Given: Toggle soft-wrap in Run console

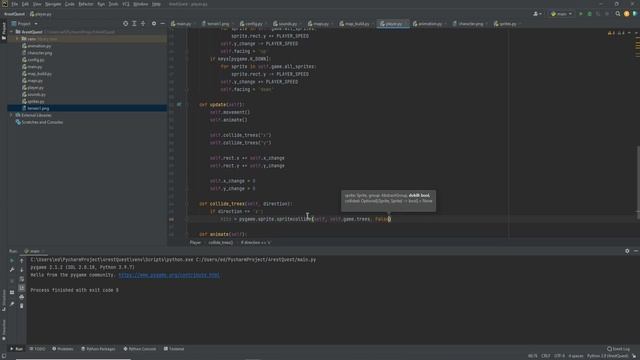Looking at the screenshot, I should (x=22, y=280).
